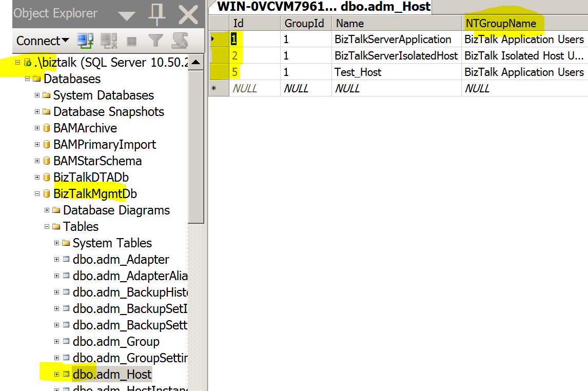The image size is (588, 391).
Task: Click the dbo.adm_Adapter table icon
Action: (x=66, y=259)
